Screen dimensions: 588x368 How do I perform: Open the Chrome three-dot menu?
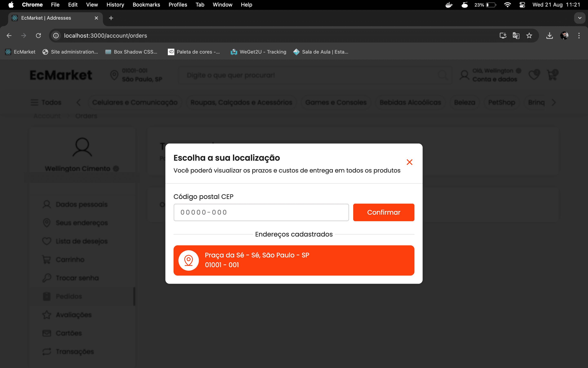[579, 36]
